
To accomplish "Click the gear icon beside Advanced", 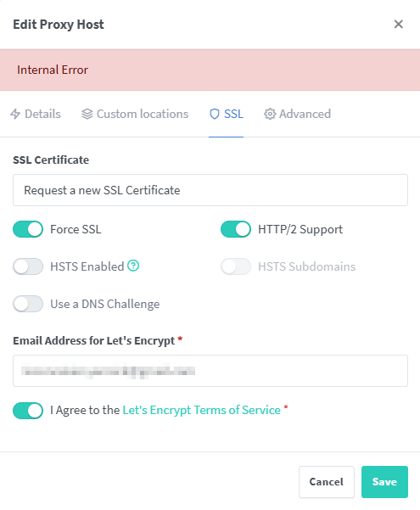I will click(x=270, y=114).
